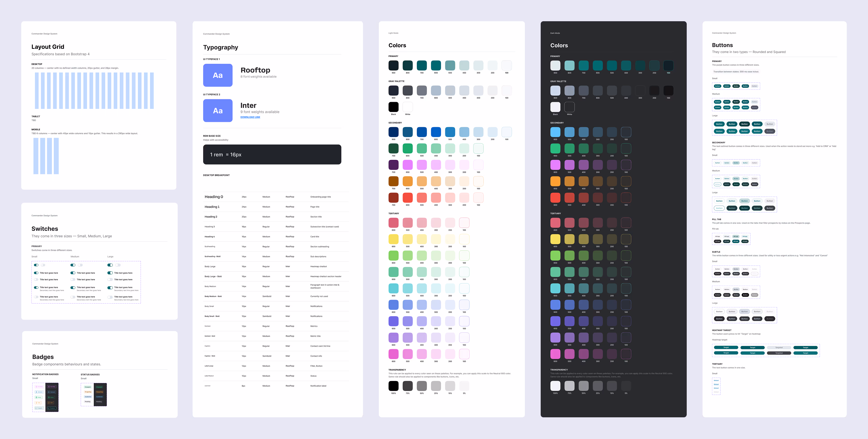Screen dimensions: 868x439
Task: Click the light-mode Next Step notification badge
Action: pyautogui.click(x=39, y=387)
